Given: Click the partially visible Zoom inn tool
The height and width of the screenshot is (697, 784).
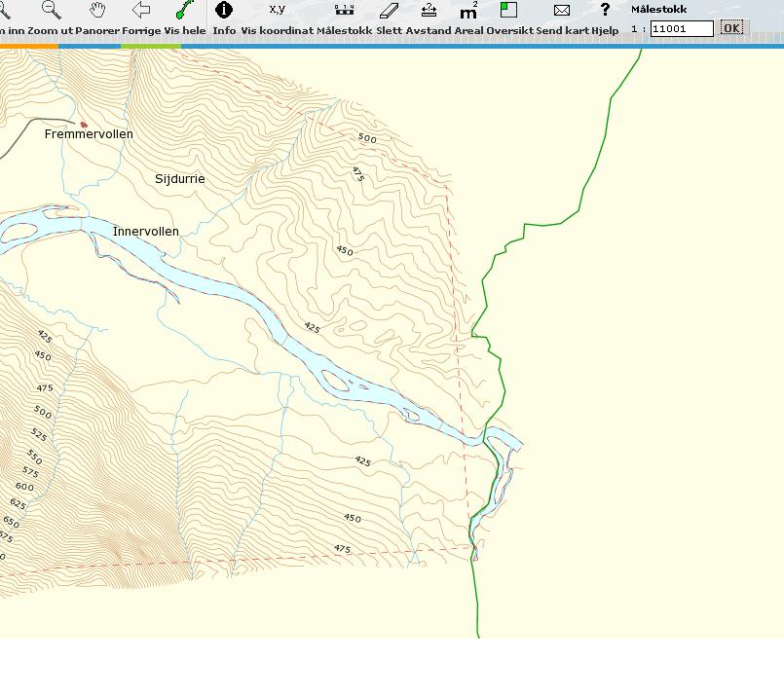Looking at the screenshot, I should [x=6, y=11].
